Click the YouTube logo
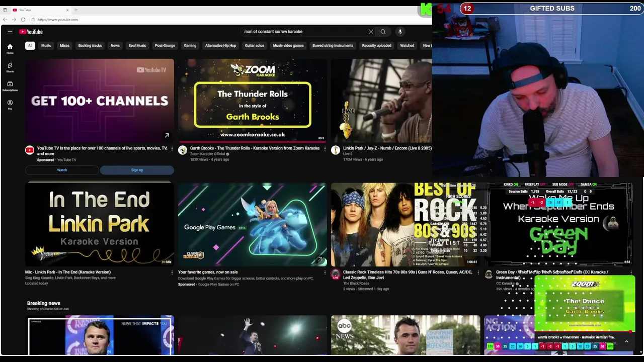 click(x=31, y=32)
